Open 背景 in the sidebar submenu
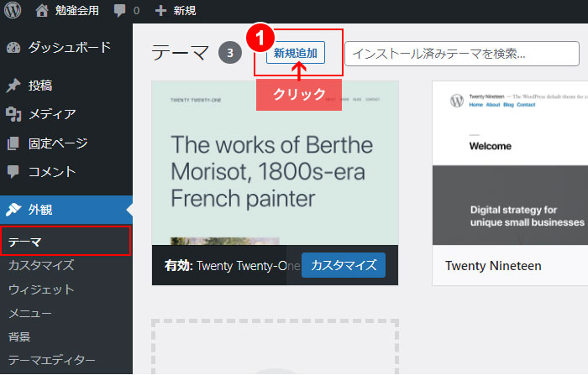The width and height of the screenshot is (588, 375). (x=19, y=336)
